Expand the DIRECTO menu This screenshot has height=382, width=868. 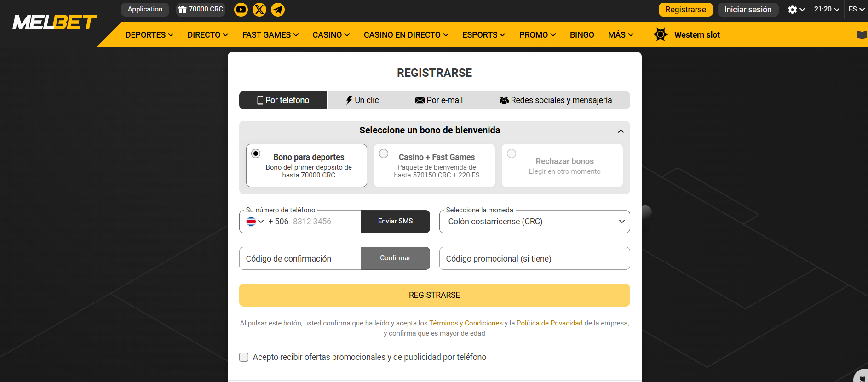208,35
